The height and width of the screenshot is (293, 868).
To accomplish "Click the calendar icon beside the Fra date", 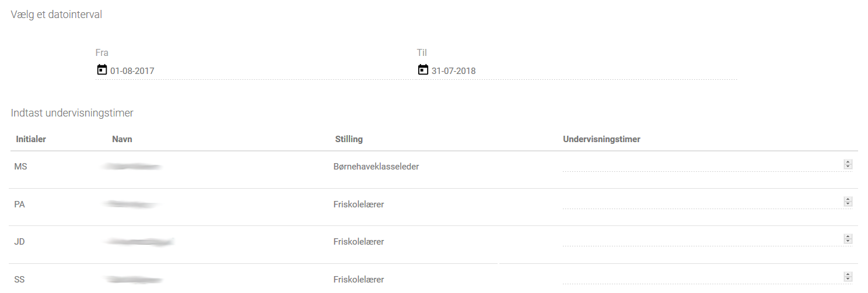I will (x=101, y=70).
